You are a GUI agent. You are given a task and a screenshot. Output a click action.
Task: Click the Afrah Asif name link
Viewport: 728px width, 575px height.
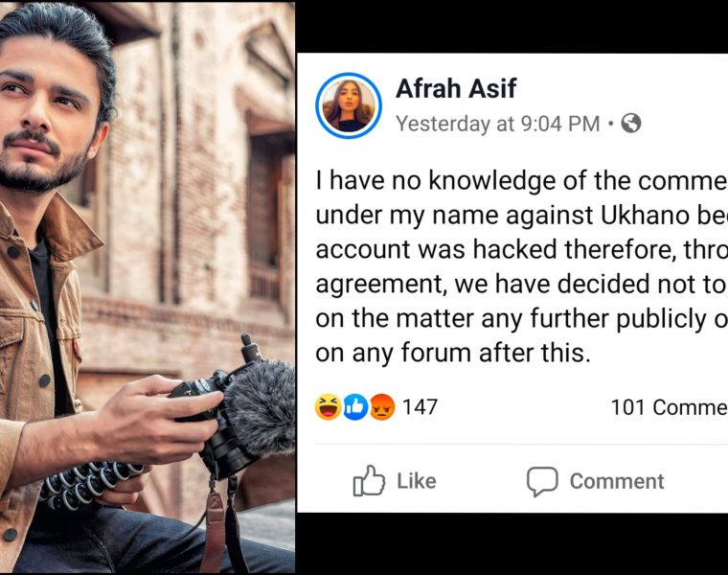point(456,89)
